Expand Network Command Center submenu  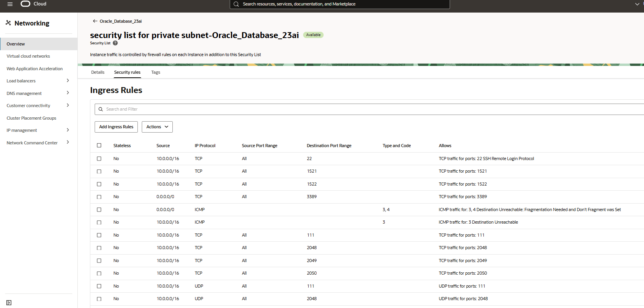68,142
